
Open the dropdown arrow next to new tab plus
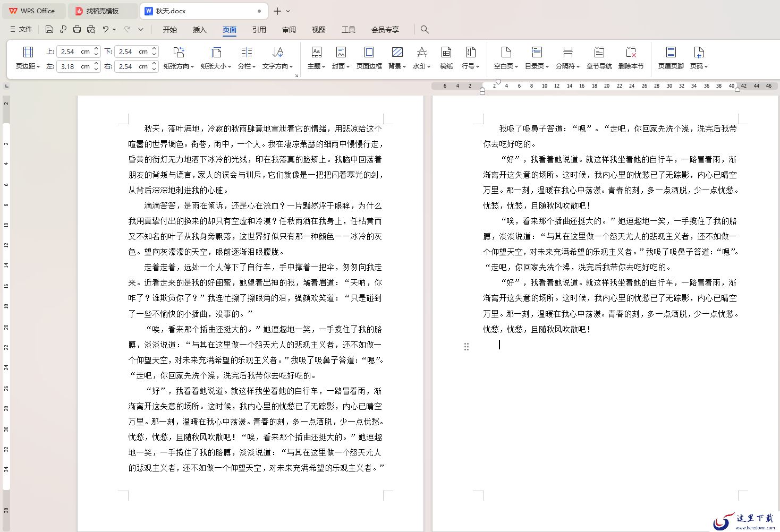pyautogui.click(x=288, y=11)
